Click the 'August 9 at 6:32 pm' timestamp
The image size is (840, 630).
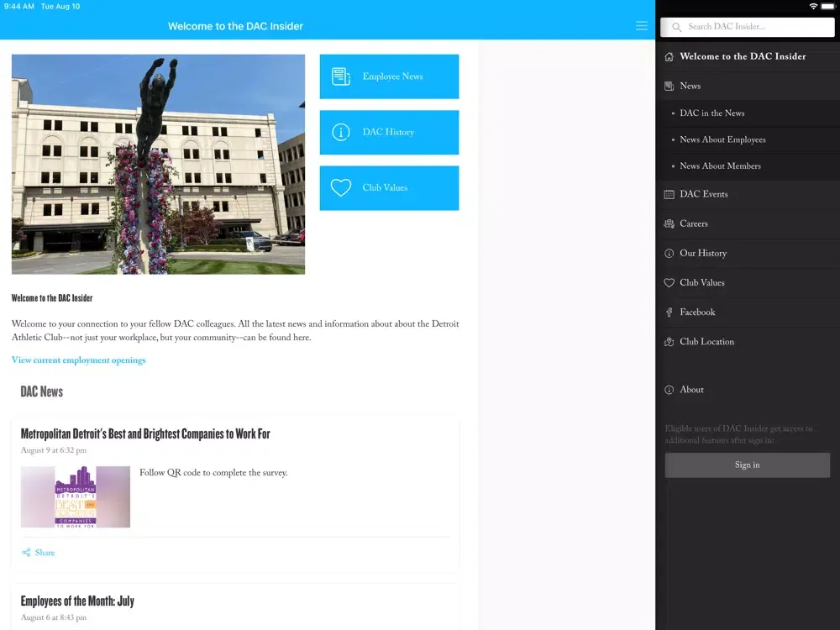click(54, 450)
